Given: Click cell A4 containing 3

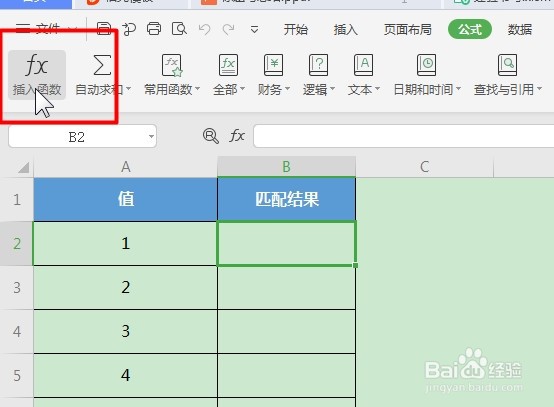Looking at the screenshot, I should click(x=125, y=332).
